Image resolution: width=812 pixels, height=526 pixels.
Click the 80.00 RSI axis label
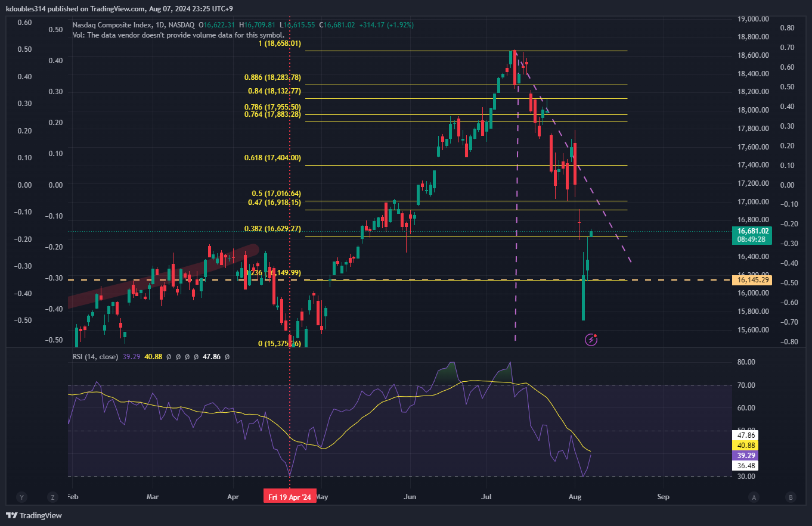(746, 362)
